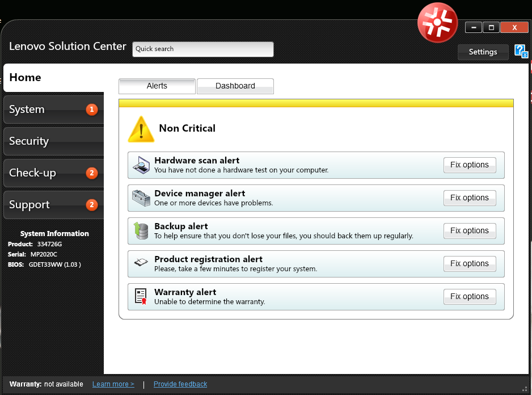Follow the Learn more link
This screenshot has height=395, width=532.
pyautogui.click(x=113, y=384)
